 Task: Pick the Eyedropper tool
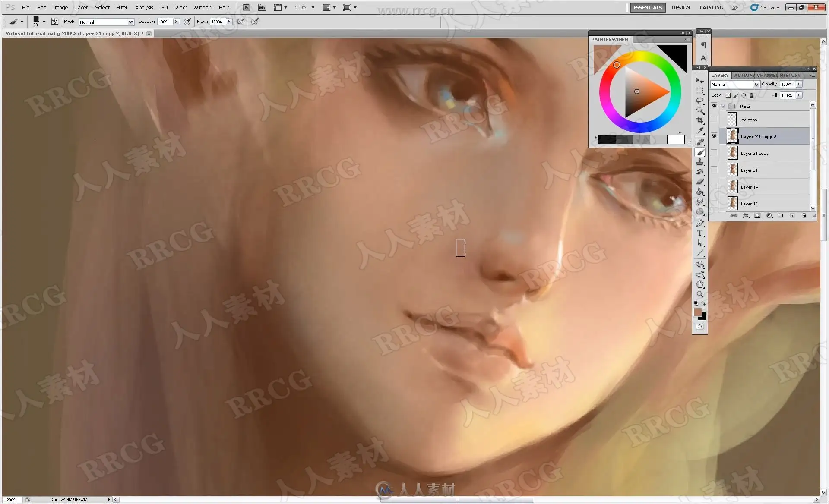[700, 130]
